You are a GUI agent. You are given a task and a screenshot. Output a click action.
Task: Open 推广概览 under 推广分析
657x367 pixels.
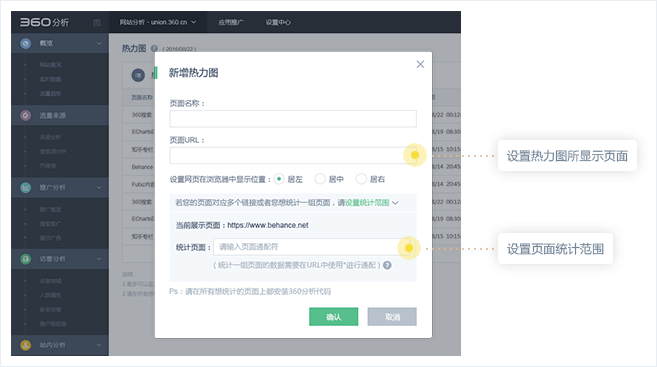50,209
